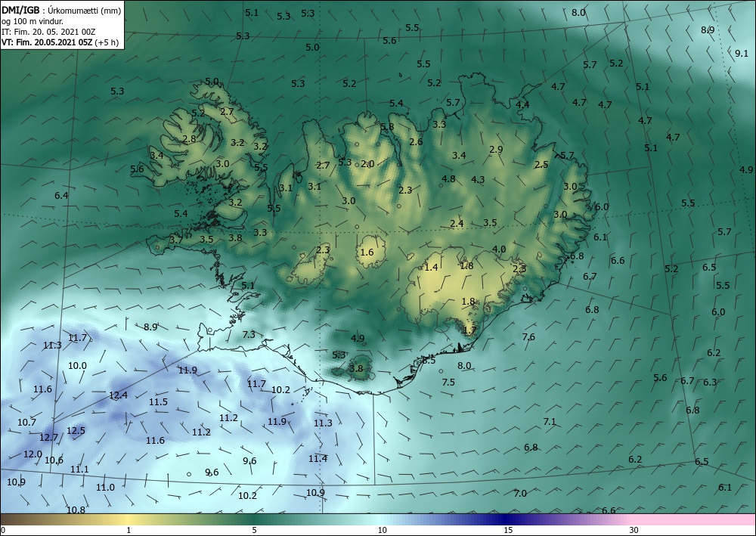Click the 3.7 value on Snæfellsnes
This screenshot has height=536, width=756.
[x=176, y=240]
